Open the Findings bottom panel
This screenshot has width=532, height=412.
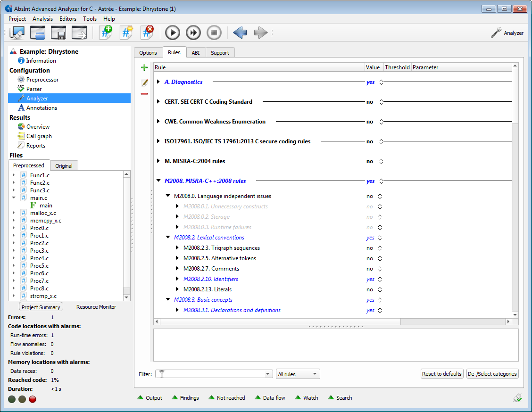[x=185, y=398]
